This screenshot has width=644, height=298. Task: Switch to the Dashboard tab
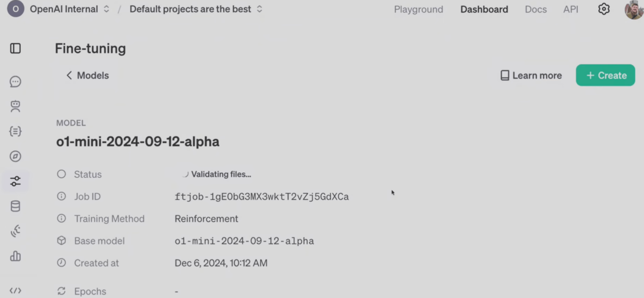point(484,9)
